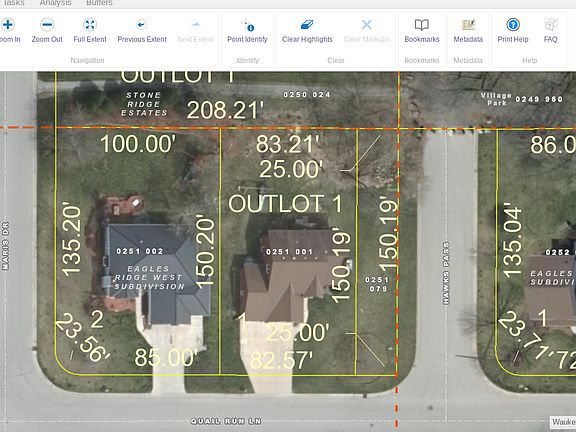Open the FAQ tool
The width and height of the screenshot is (576, 432).
pyautogui.click(x=550, y=30)
